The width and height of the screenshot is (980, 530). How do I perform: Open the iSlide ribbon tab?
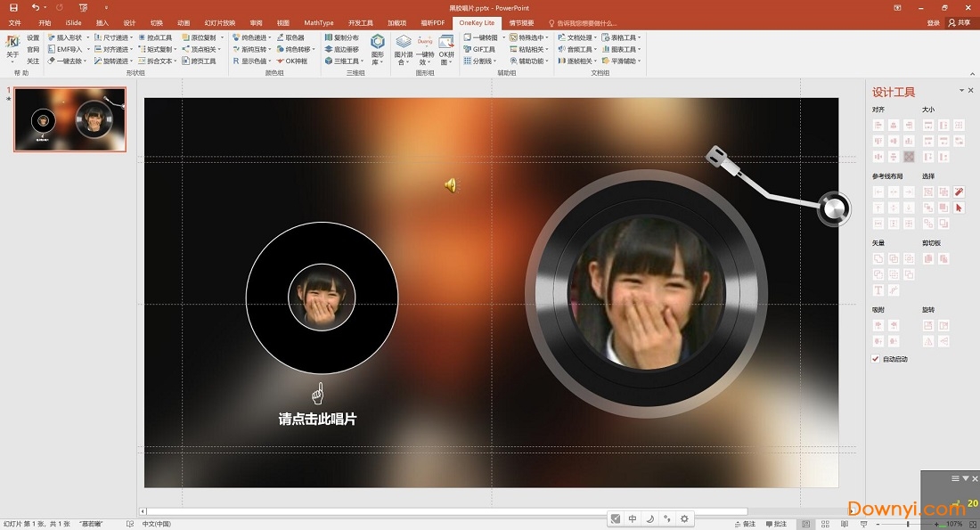point(73,22)
